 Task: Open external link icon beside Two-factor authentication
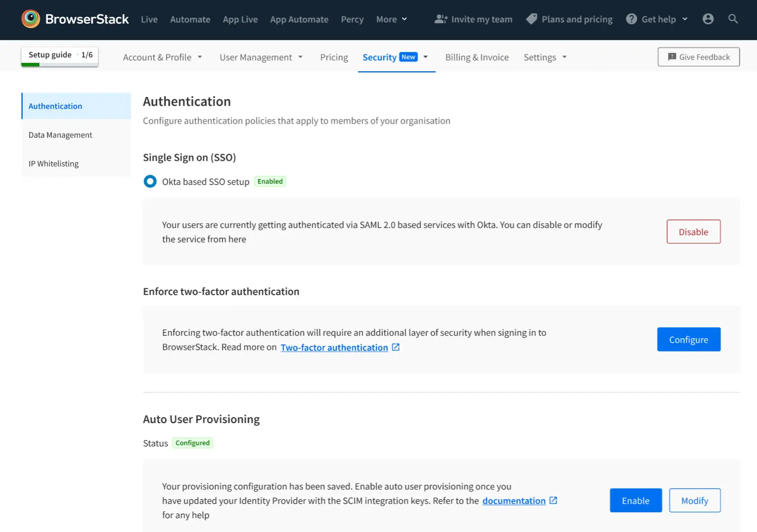coord(396,348)
